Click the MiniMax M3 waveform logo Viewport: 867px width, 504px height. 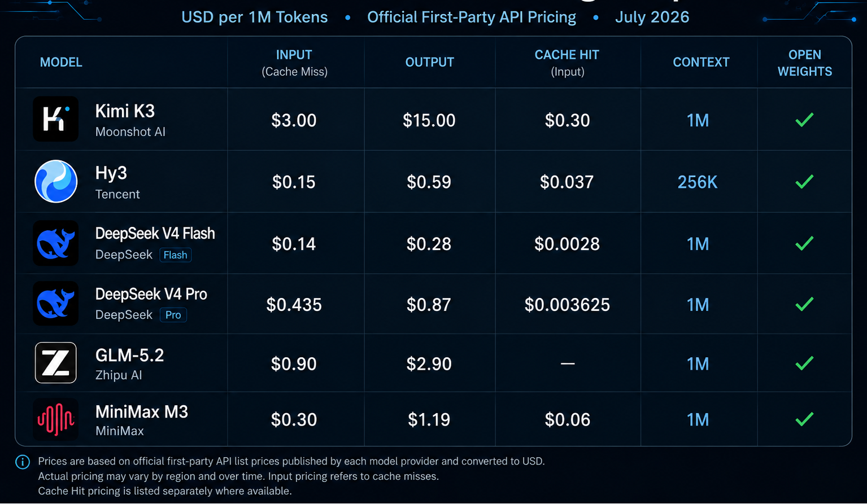(x=55, y=419)
